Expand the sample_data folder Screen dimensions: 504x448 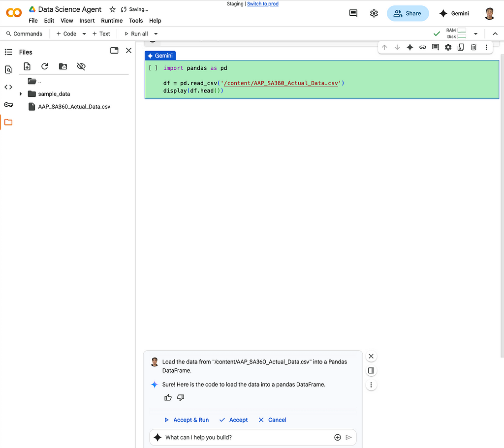tap(21, 94)
